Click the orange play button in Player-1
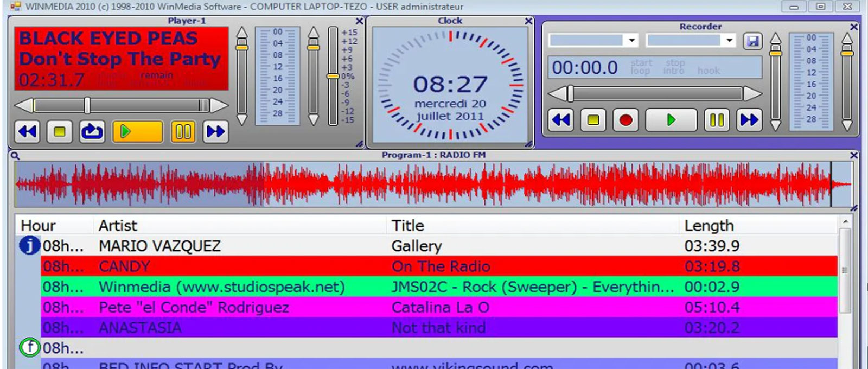Image resolution: width=868 pixels, height=369 pixels. click(137, 131)
